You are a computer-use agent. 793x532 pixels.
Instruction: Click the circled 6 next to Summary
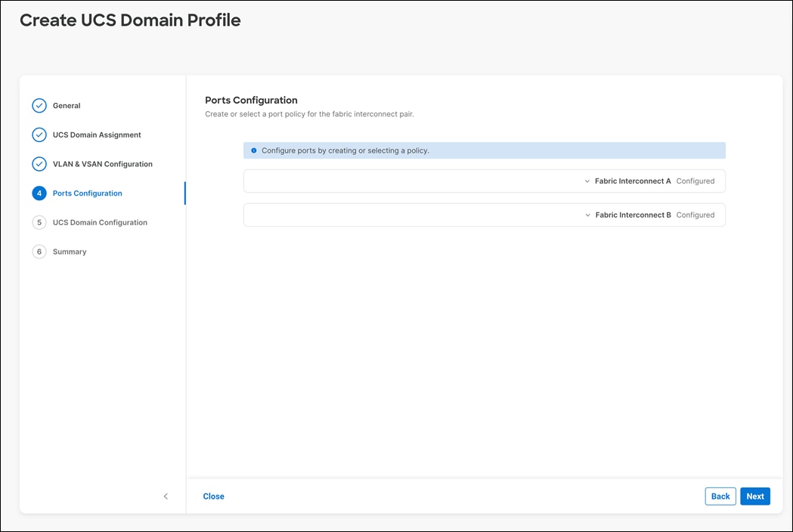39,251
